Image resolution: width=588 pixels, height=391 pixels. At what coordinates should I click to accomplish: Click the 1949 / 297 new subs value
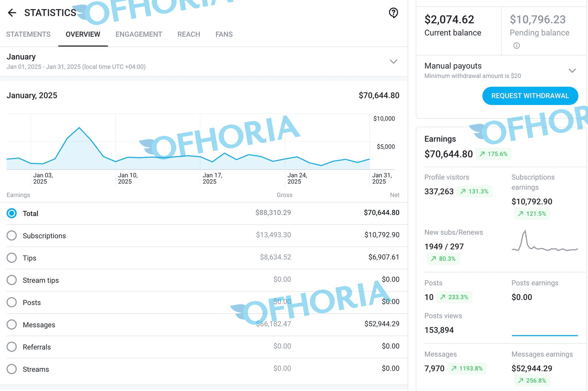pyautogui.click(x=444, y=247)
